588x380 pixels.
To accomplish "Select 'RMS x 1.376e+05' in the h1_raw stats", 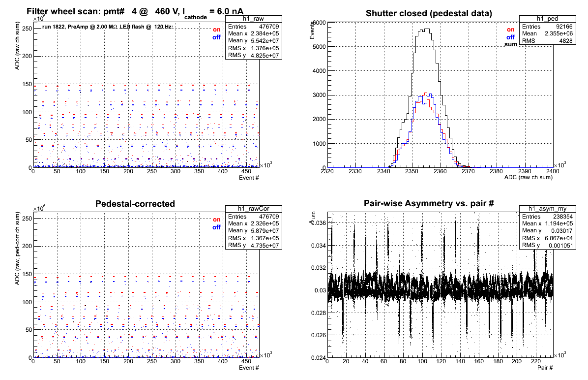I will pyautogui.click(x=254, y=48).
